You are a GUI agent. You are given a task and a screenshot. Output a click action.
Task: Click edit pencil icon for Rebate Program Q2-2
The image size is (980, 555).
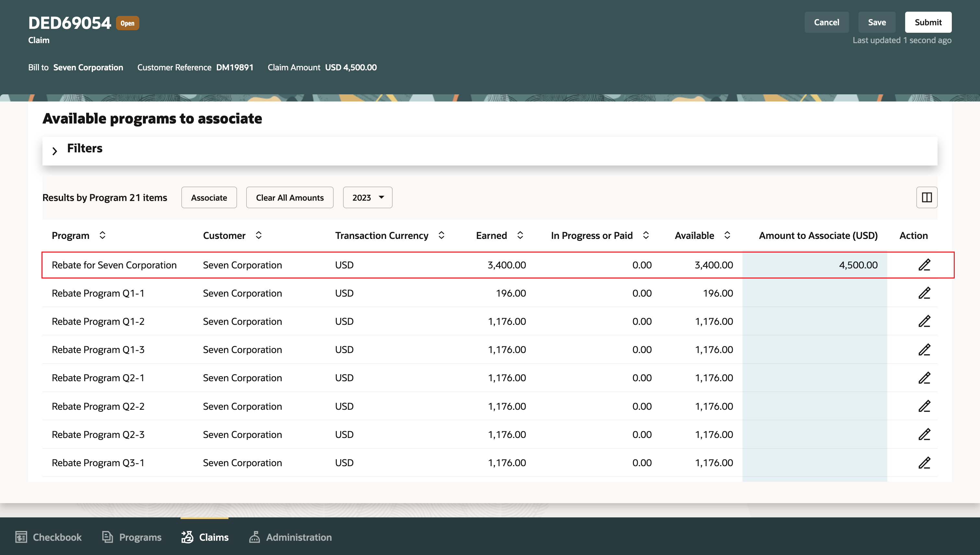pyautogui.click(x=924, y=406)
